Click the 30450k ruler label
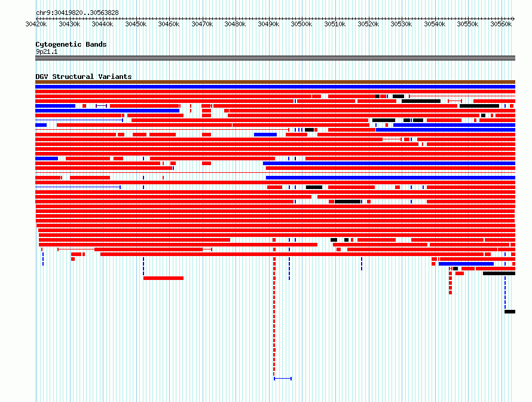The image size is (532, 402). (136, 24)
